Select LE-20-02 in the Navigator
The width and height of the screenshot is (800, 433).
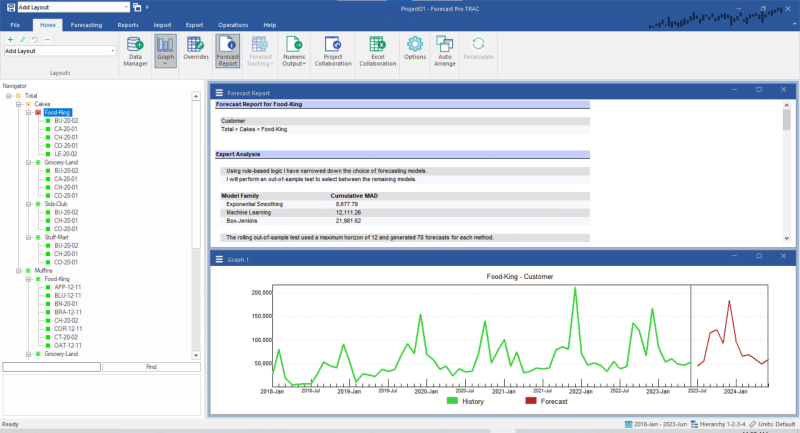66,154
